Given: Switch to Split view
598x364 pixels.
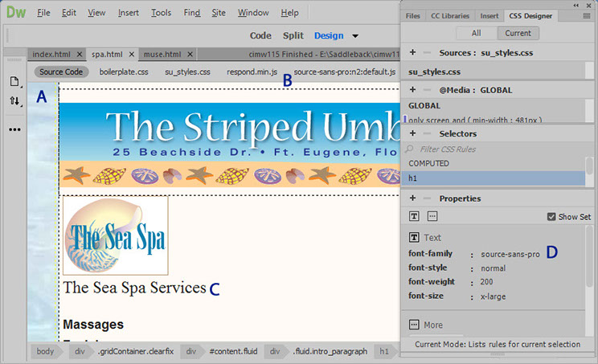Looking at the screenshot, I should 293,35.
